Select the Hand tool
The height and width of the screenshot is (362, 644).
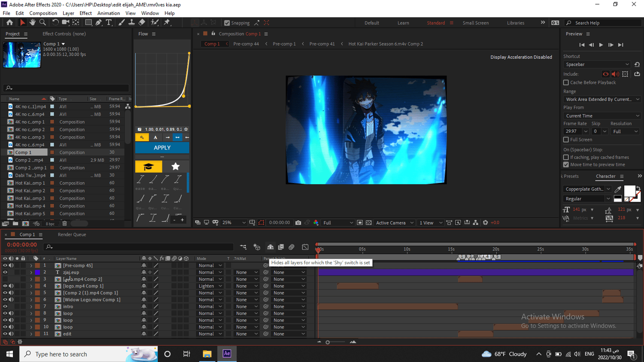click(33, 22)
